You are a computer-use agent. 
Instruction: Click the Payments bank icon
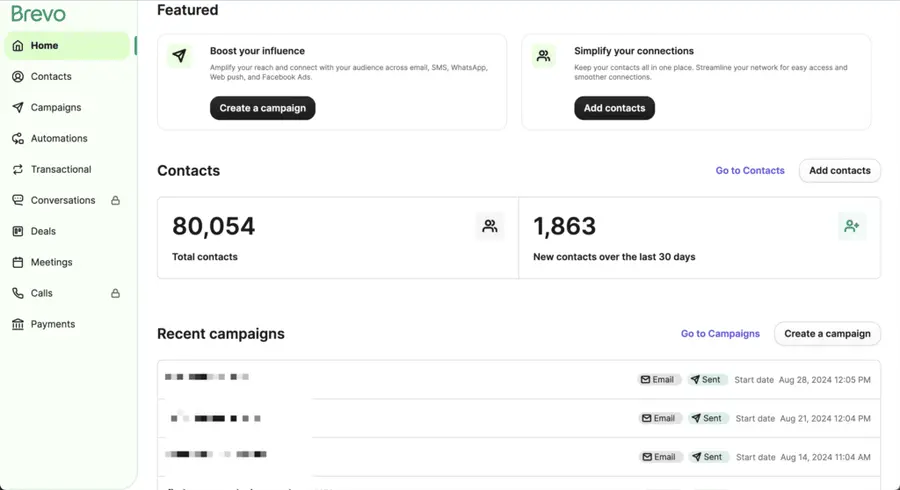18,324
